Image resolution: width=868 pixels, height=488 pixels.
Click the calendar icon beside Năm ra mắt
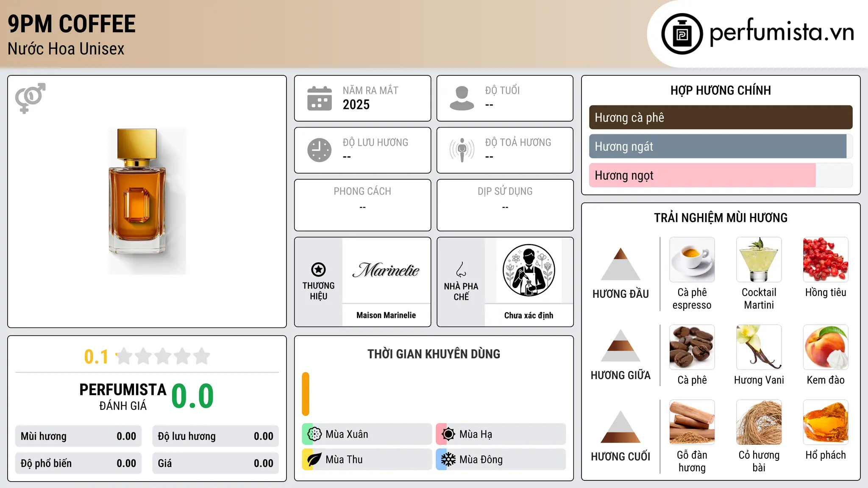point(320,98)
